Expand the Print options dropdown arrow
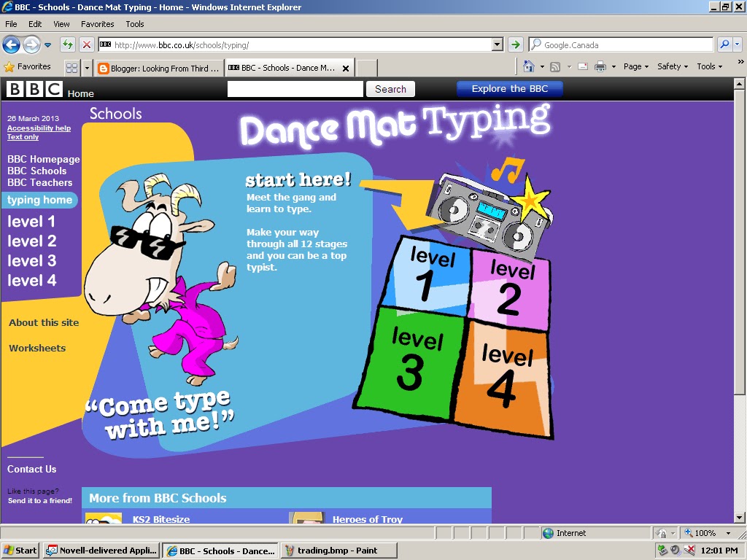 [x=614, y=66]
